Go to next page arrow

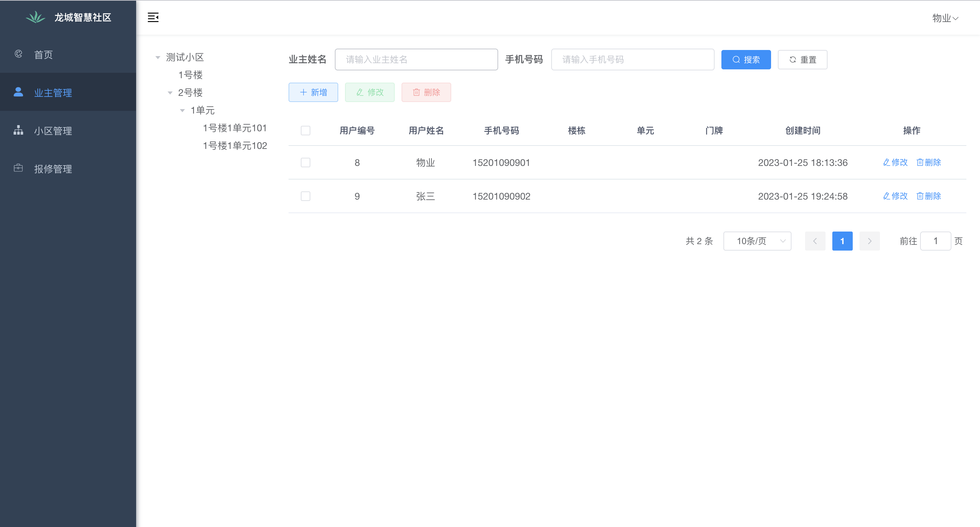click(x=870, y=241)
